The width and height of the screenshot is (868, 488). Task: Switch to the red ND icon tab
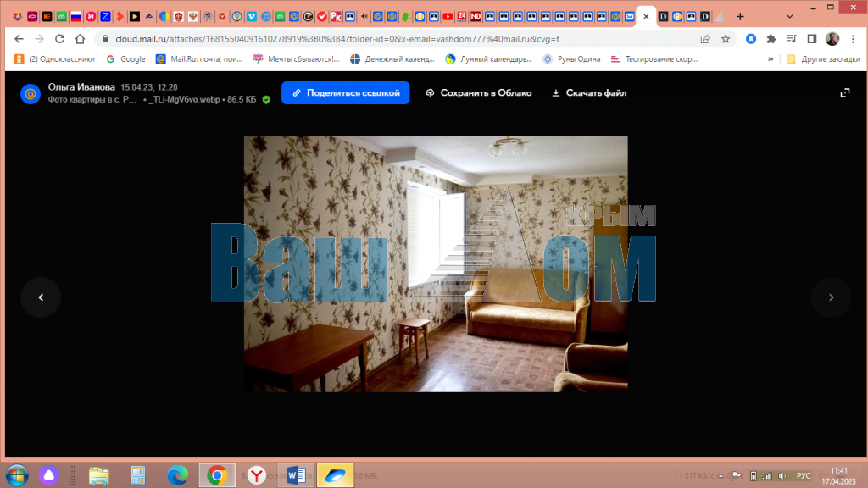(x=476, y=17)
